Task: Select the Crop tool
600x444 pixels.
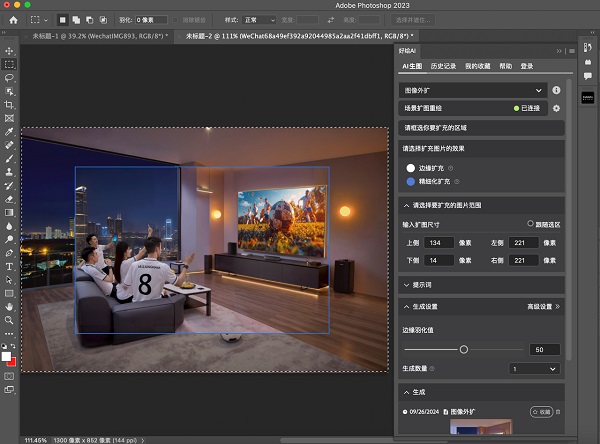Action: (x=9, y=105)
